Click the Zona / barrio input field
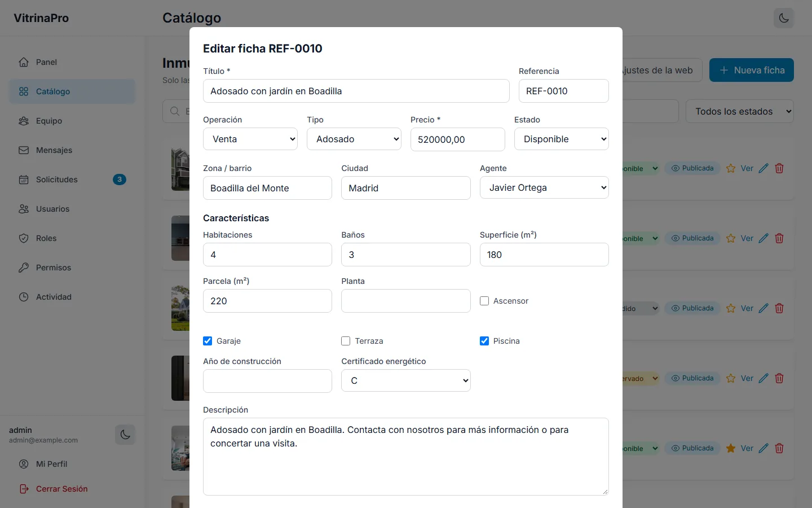This screenshot has height=508, width=812. coord(267,188)
